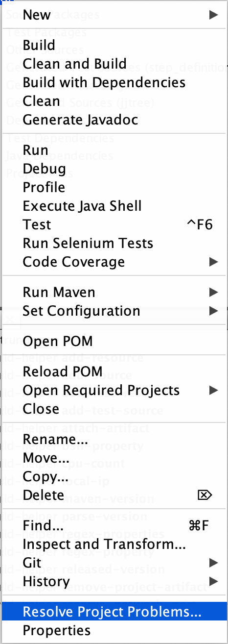
Task: Expand the Open Required Projects arrow
Action: (x=213, y=390)
